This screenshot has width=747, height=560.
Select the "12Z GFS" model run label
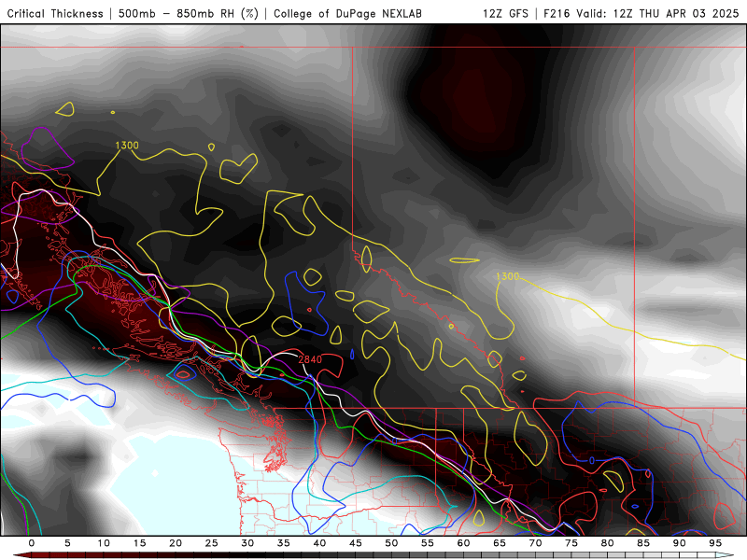(505, 14)
